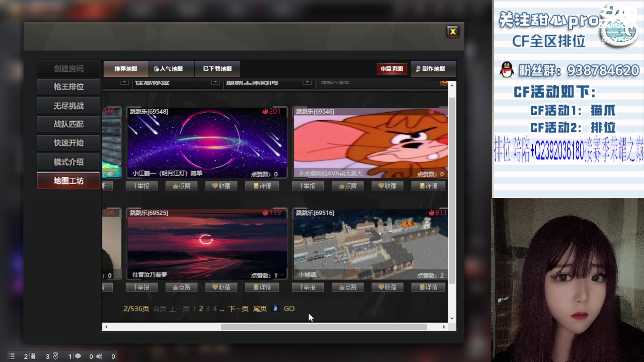Screen dimensions: 644x362
Task: Switch to 快速开始 in left panel
Action: 68,143
